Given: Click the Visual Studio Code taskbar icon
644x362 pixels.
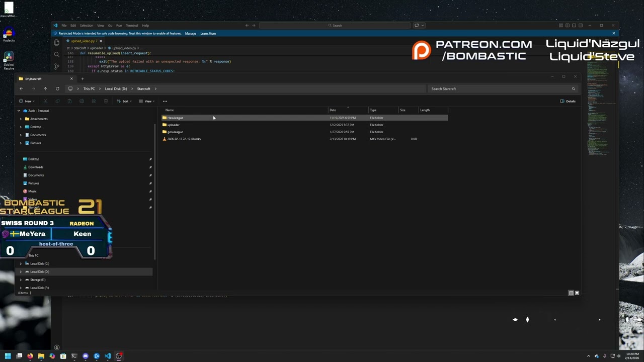Looking at the screenshot, I should coord(108,356).
